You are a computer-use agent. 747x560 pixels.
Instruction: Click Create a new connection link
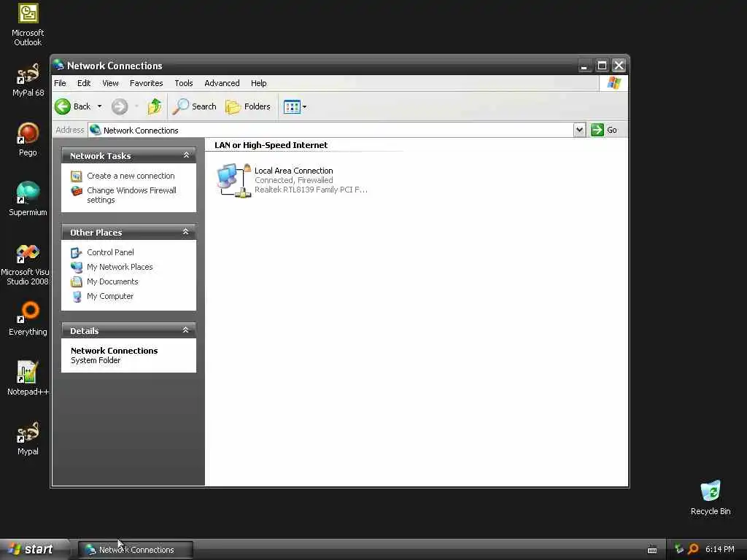pyautogui.click(x=131, y=176)
